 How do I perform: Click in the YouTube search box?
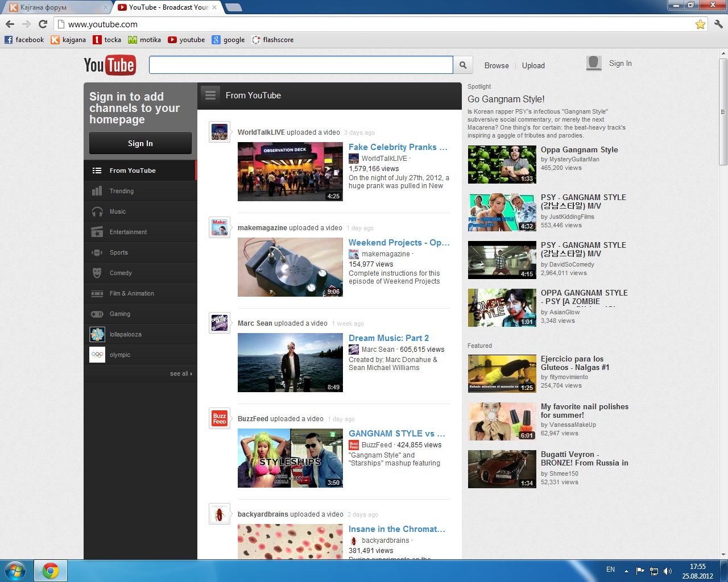point(300,65)
